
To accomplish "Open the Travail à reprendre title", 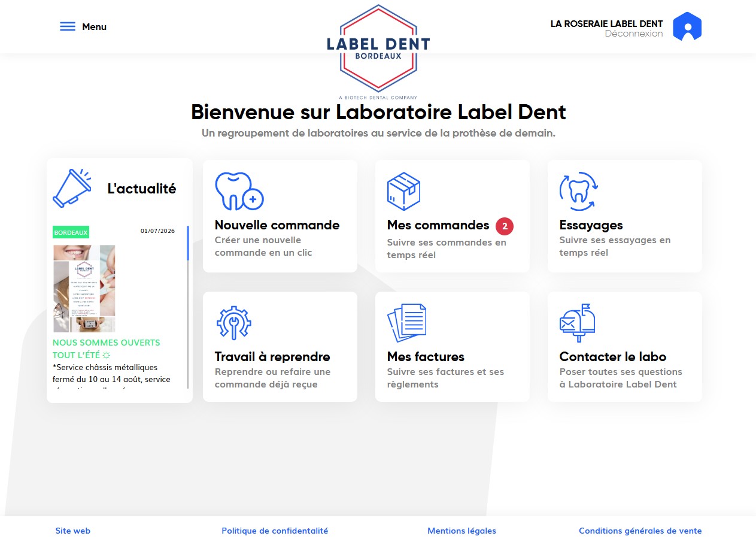I will click(272, 357).
